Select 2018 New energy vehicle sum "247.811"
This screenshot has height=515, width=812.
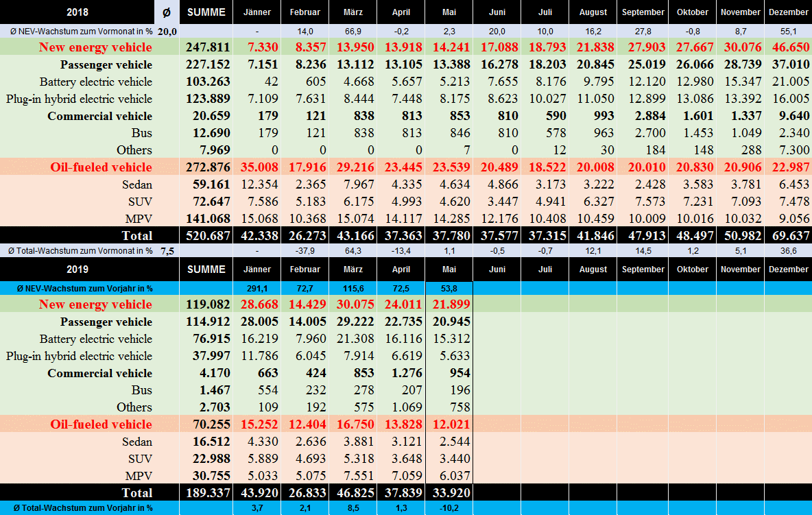(x=208, y=47)
